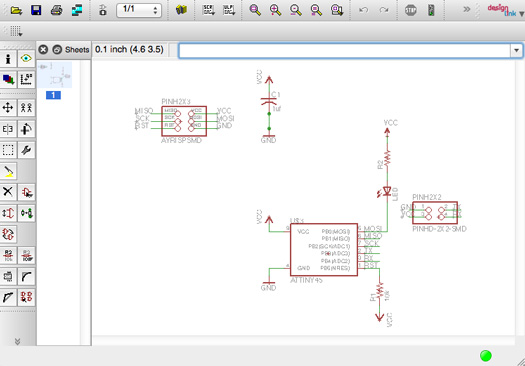Screen dimensions: 525x366
Task: Select the Rotate tool
Action: [x=26, y=129]
